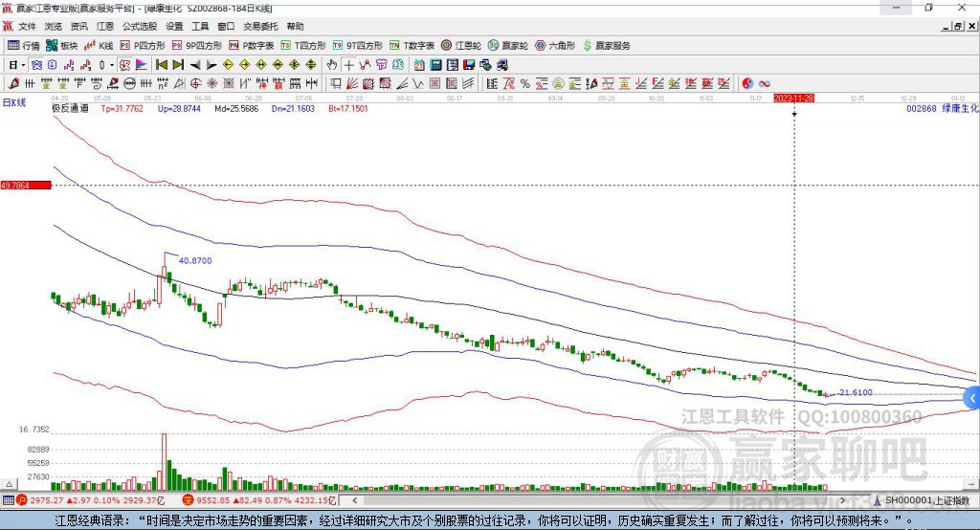Select the Gann fan lines tool
This screenshot has width=980, height=530.
352,83
